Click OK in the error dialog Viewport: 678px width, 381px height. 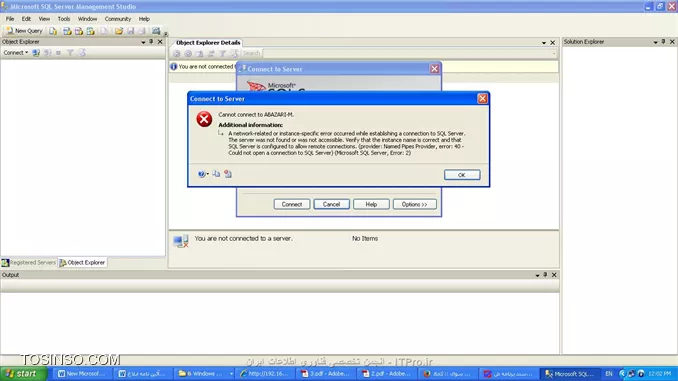tap(462, 175)
